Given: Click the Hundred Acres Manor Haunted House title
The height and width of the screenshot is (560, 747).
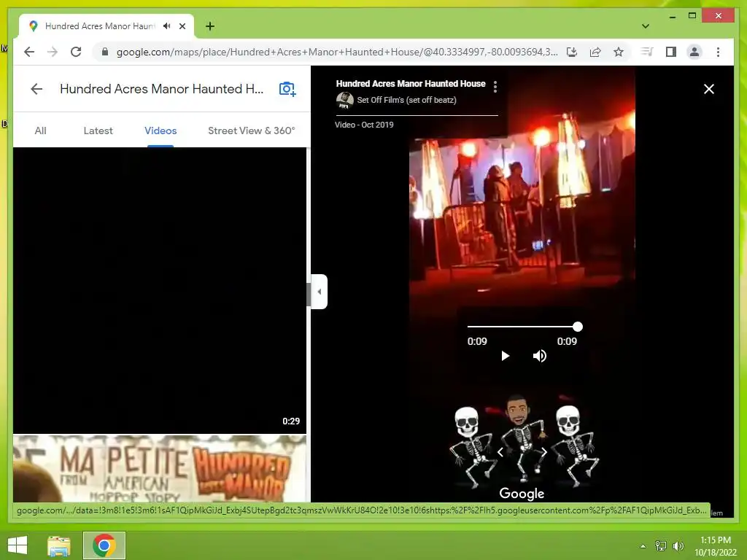Looking at the screenshot, I should [411, 84].
